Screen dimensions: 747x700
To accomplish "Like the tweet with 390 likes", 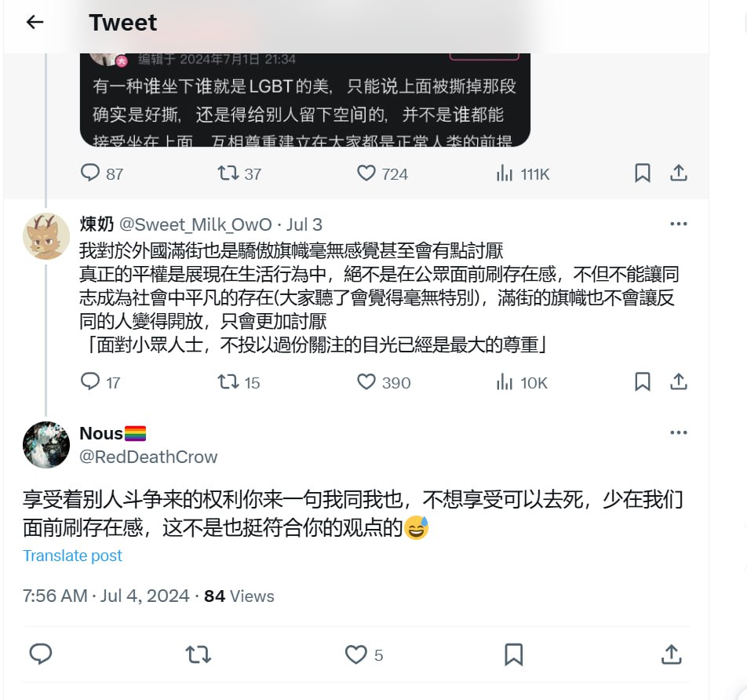I will [384, 382].
